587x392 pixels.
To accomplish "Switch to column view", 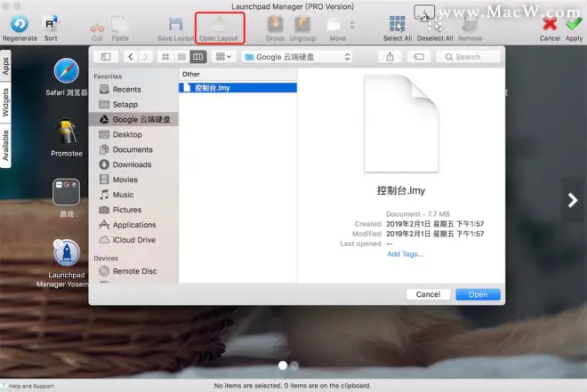I will click(x=198, y=57).
